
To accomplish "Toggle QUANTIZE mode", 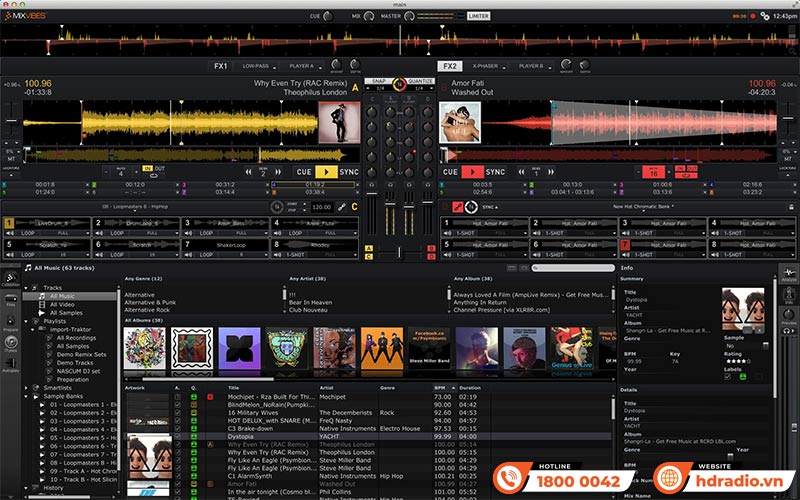I will pyautogui.click(x=421, y=81).
